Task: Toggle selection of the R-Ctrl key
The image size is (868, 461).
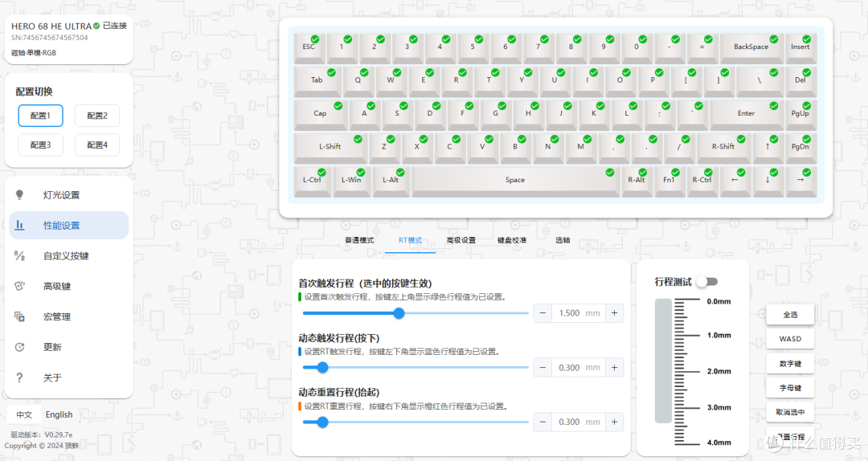Action: coord(702,182)
